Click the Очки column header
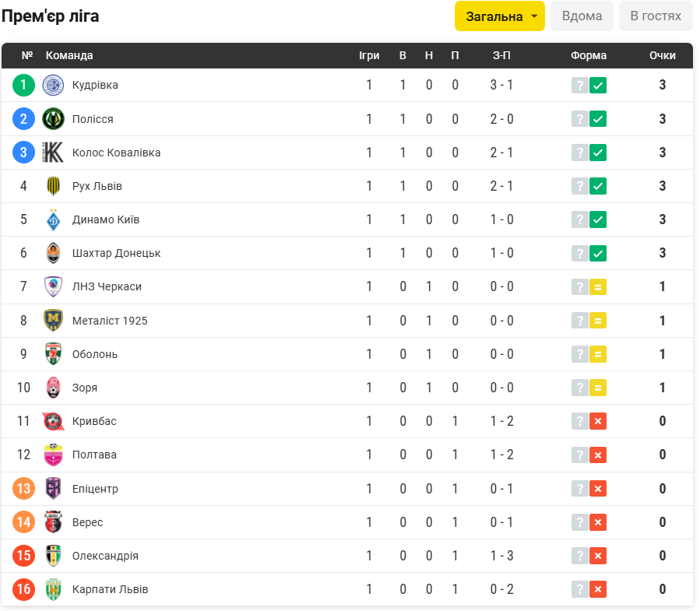Screen dimensions: 700x611 (x=662, y=56)
